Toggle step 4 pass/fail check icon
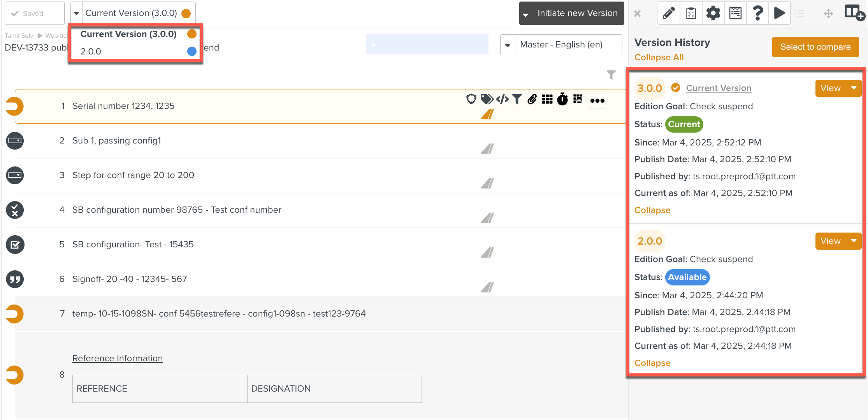Viewport: 868px width, 420px height. [x=15, y=210]
